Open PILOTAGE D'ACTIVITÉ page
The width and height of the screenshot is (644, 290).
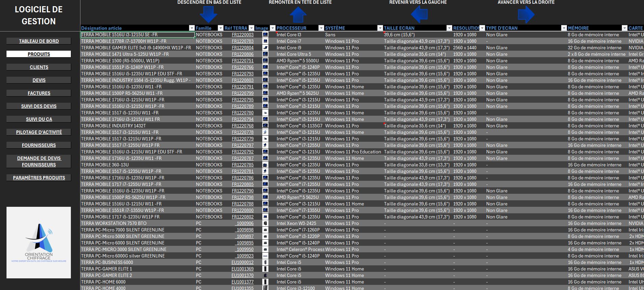[39, 132]
